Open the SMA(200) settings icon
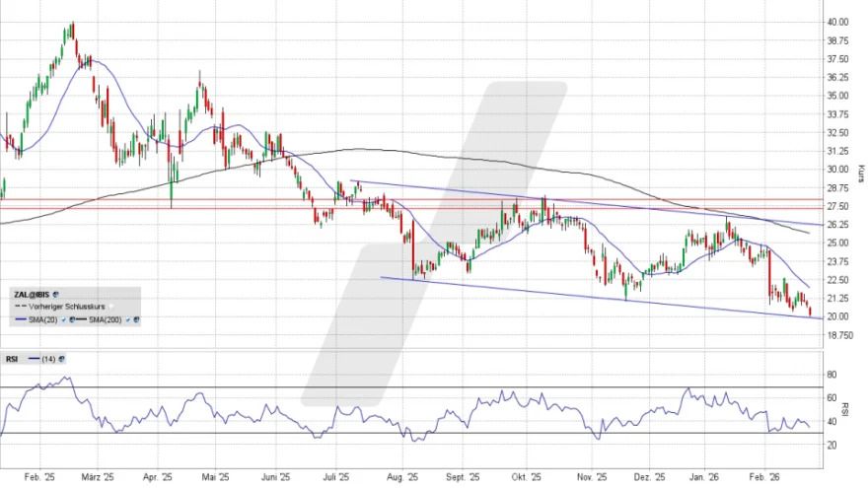868x488 pixels. [136, 319]
